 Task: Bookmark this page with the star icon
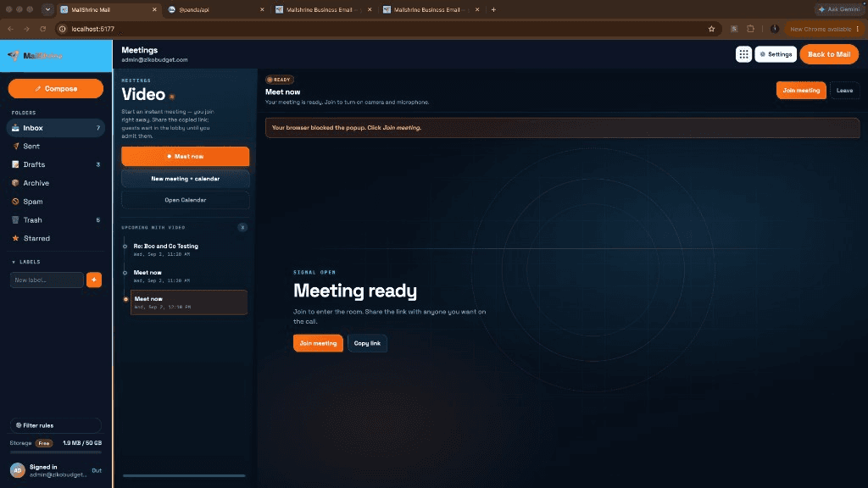pyautogui.click(x=711, y=29)
